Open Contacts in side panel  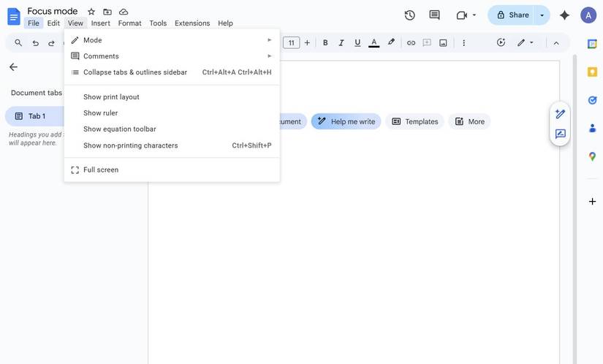point(592,128)
